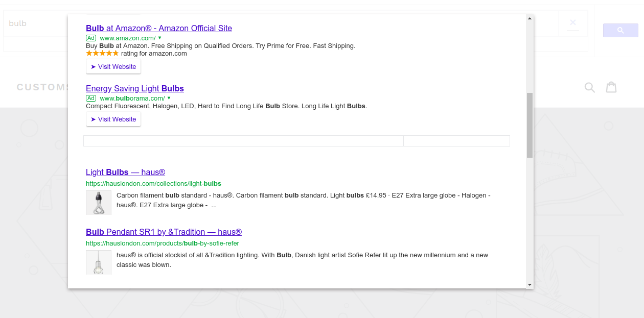Click the carbon filament bulb thumbnail
Viewport: 644px width, 318px height.
99,202
